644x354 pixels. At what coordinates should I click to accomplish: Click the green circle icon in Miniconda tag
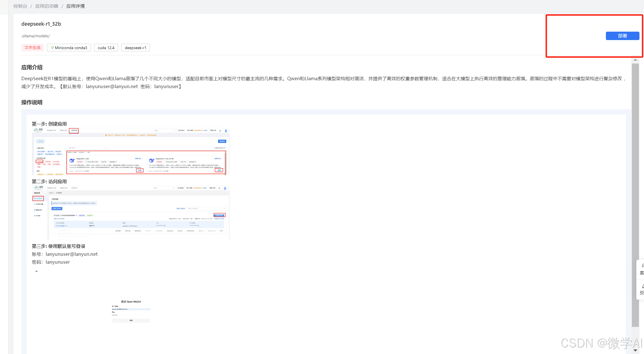[52, 47]
